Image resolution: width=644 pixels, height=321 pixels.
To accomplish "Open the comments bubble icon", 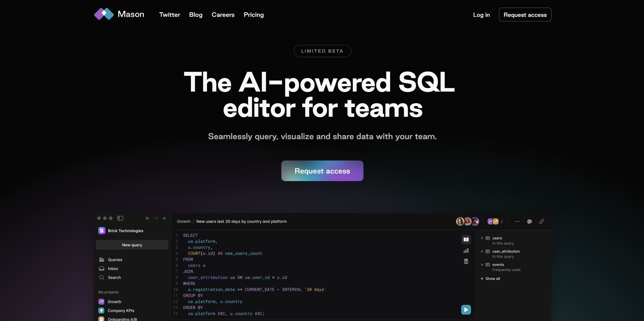I will (530, 222).
